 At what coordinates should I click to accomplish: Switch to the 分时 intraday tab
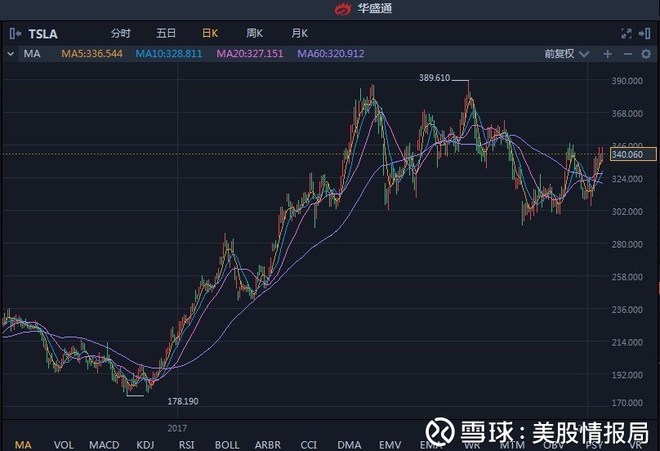click(x=120, y=33)
